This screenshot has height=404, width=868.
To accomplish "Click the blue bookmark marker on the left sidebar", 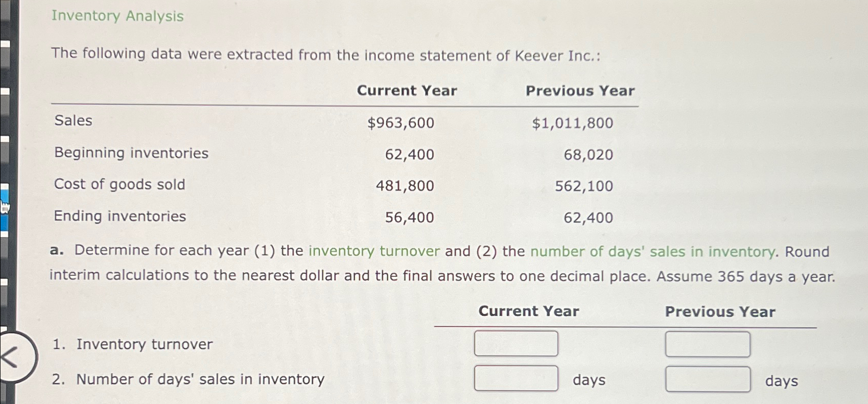I will [4, 209].
